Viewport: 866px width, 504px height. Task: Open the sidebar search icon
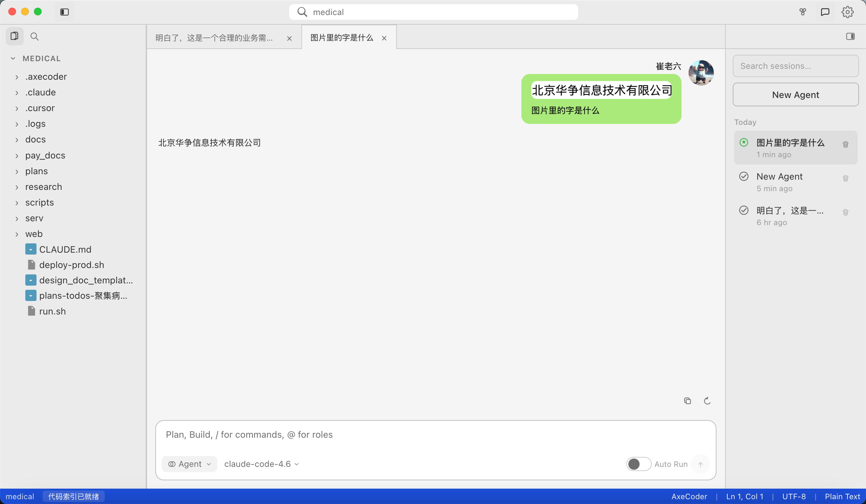[x=34, y=37]
